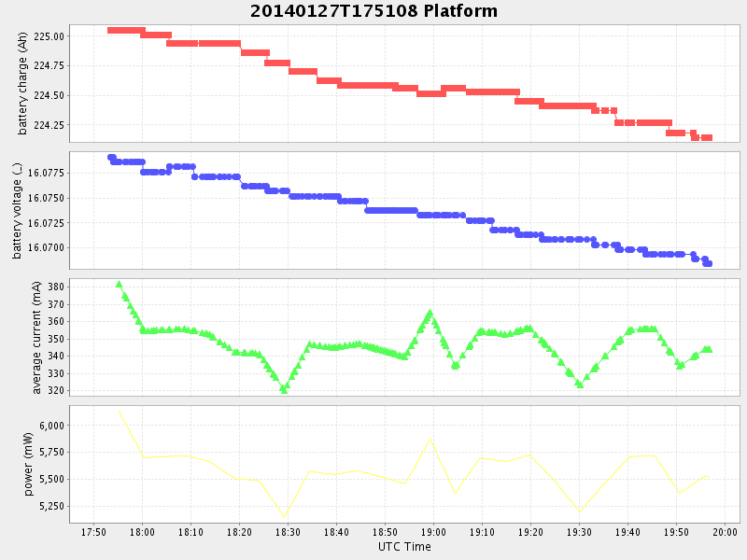Click the 6,000 power axis tick label
Image resolution: width=747 pixels, height=560 pixels.
(x=49, y=426)
